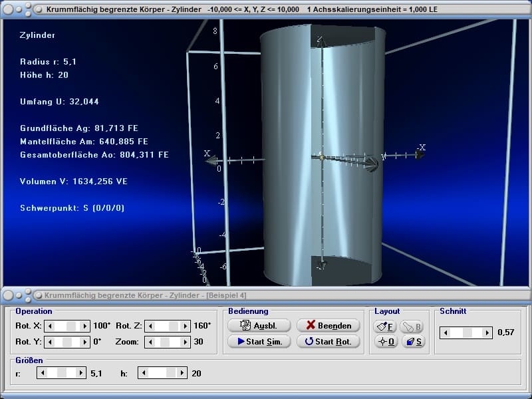Click the Rot. X slider thumb

71,326
